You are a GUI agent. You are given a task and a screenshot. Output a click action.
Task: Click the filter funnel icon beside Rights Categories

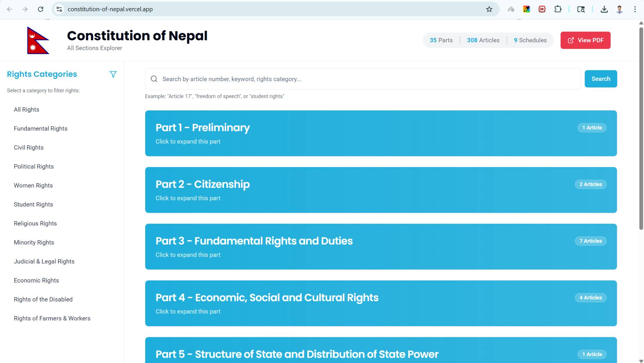(x=113, y=74)
